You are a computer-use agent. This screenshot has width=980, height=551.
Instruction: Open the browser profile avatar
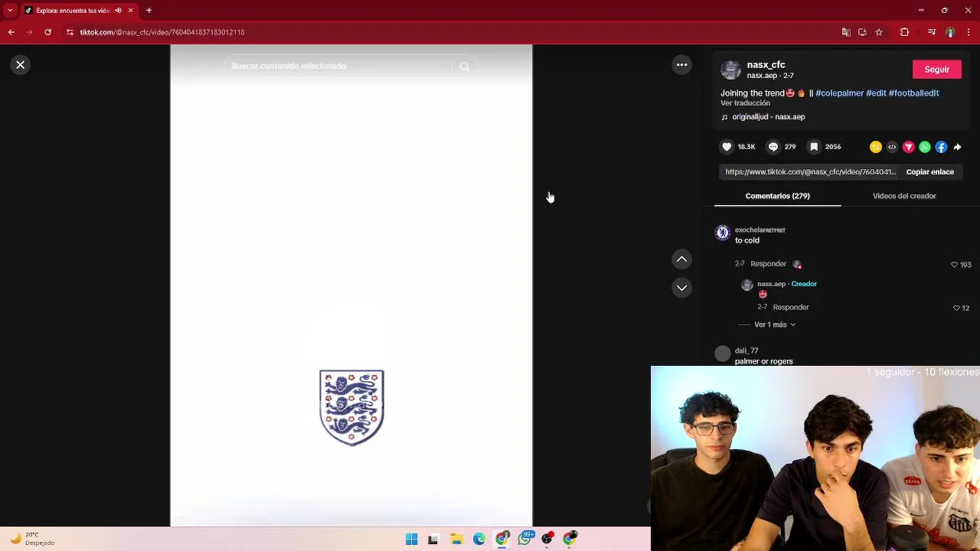coord(950,32)
